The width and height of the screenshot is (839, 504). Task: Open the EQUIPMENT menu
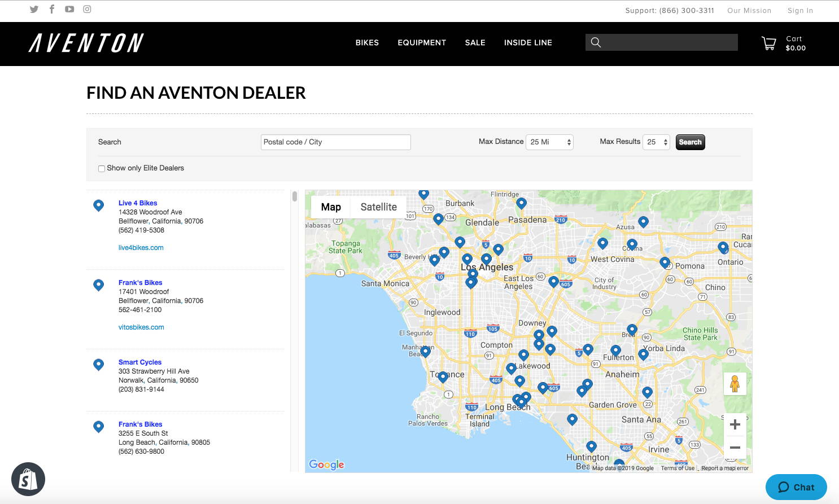tap(422, 43)
